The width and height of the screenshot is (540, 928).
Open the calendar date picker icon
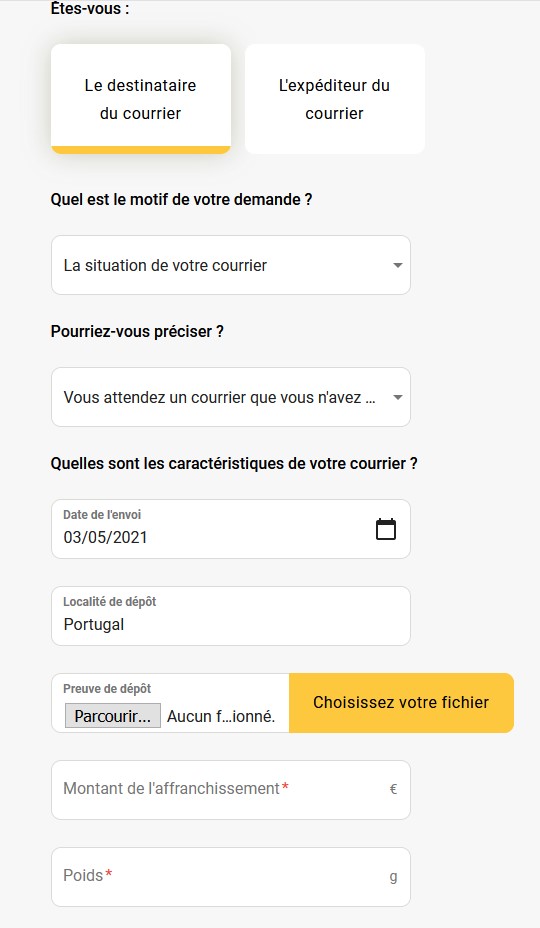tap(386, 529)
